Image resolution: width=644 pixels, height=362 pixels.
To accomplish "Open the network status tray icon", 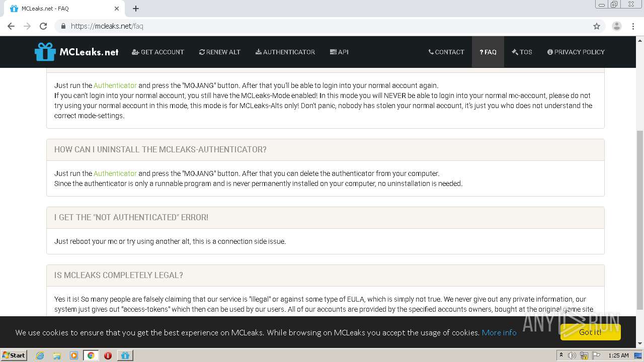I will (x=584, y=355).
